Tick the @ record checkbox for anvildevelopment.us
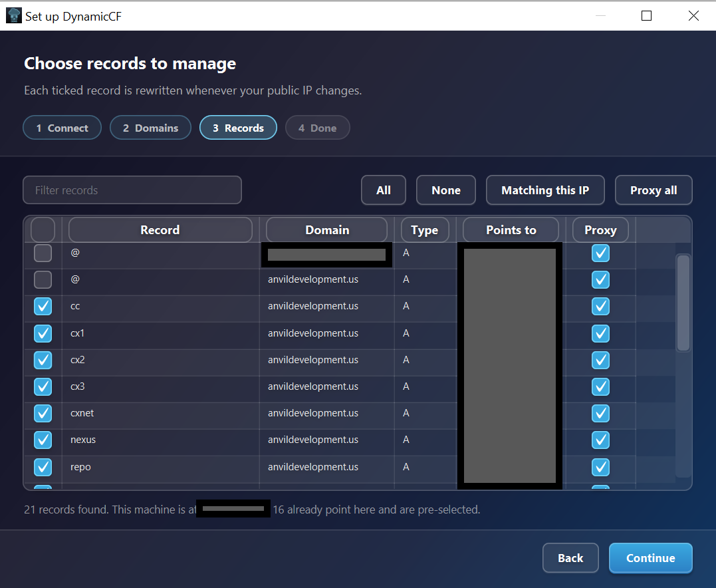The width and height of the screenshot is (716, 588). pyautogui.click(x=43, y=279)
